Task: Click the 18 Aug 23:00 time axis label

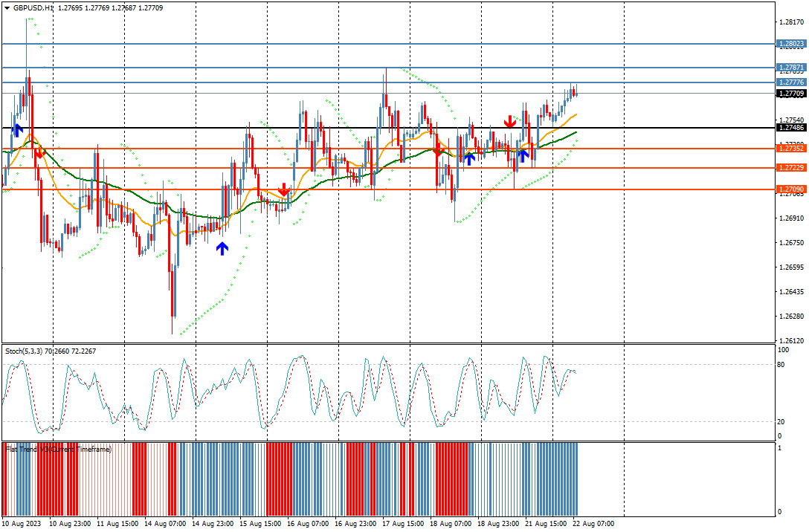Action: (x=498, y=524)
